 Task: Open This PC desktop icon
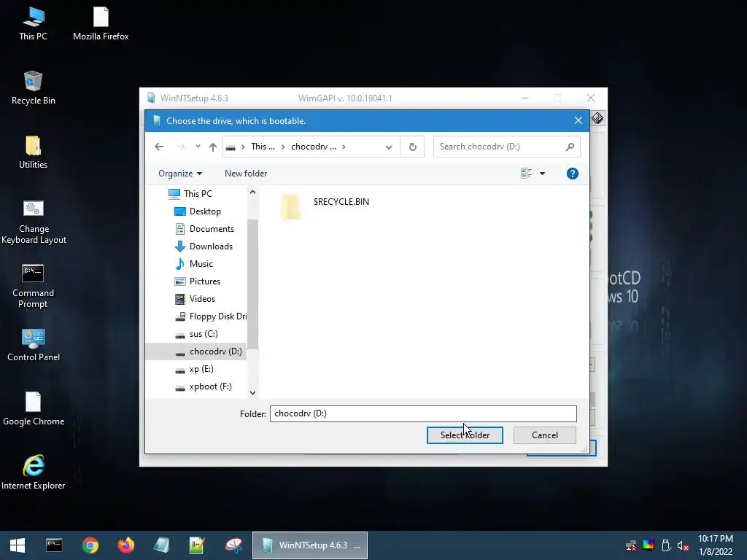tap(33, 24)
